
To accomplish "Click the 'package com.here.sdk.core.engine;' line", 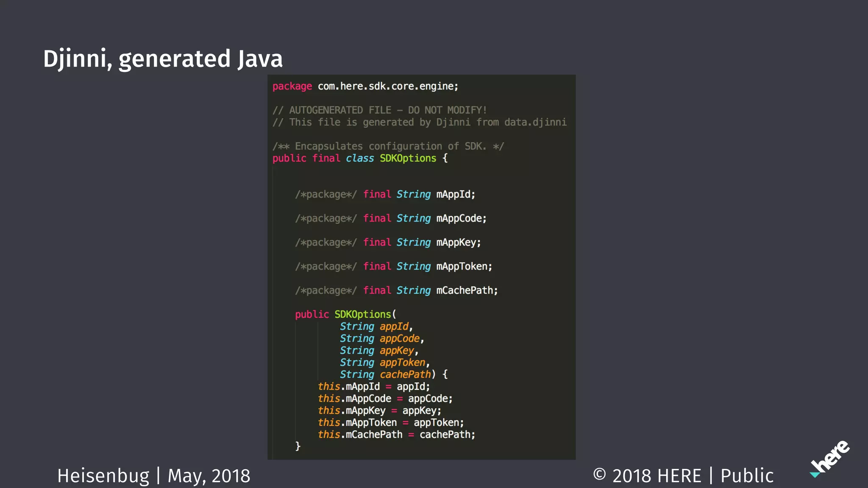I will click(x=365, y=86).
